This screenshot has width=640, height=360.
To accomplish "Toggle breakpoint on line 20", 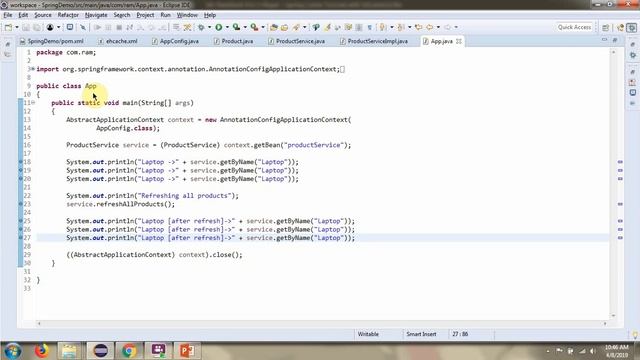I will point(21,179).
